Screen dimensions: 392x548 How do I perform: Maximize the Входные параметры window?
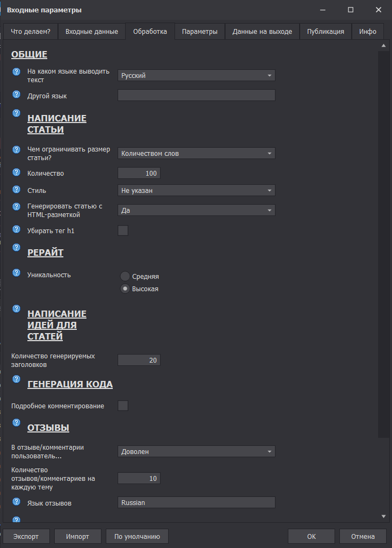(x=351, y=10)
